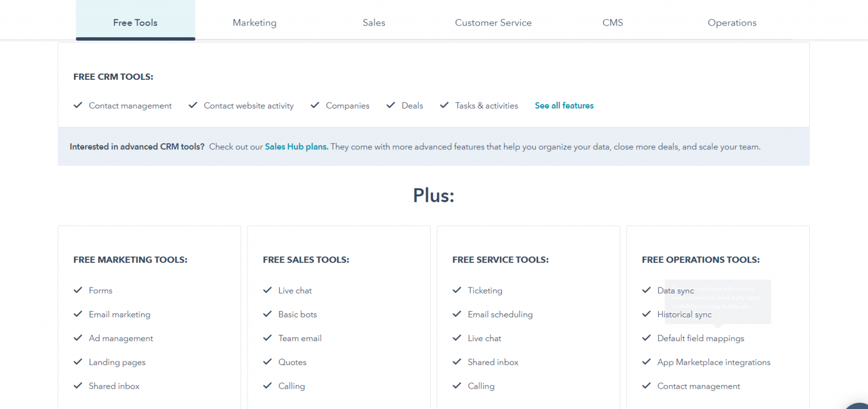Viewport: 868px width, 409px height.
Task: Click the checkmark beside Live chat sales tool
Action: click(267, 290)
